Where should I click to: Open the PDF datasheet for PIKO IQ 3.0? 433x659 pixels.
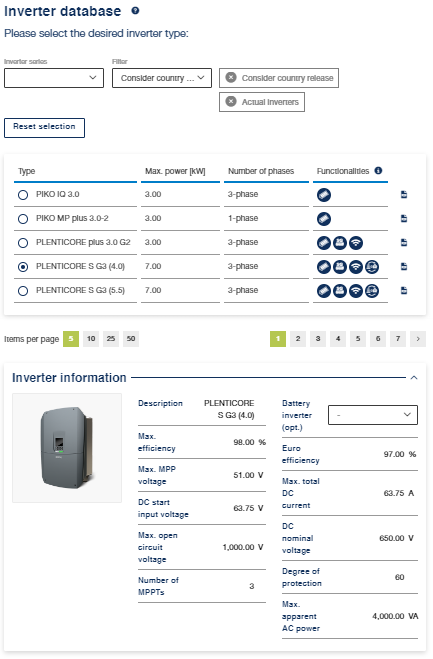(404, 194)
